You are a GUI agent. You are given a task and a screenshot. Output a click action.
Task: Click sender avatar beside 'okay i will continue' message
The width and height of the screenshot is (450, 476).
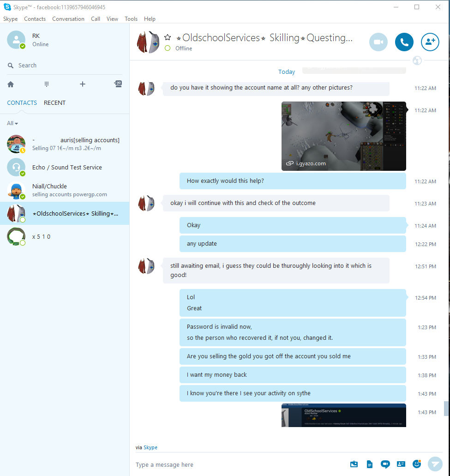point(146,204)
